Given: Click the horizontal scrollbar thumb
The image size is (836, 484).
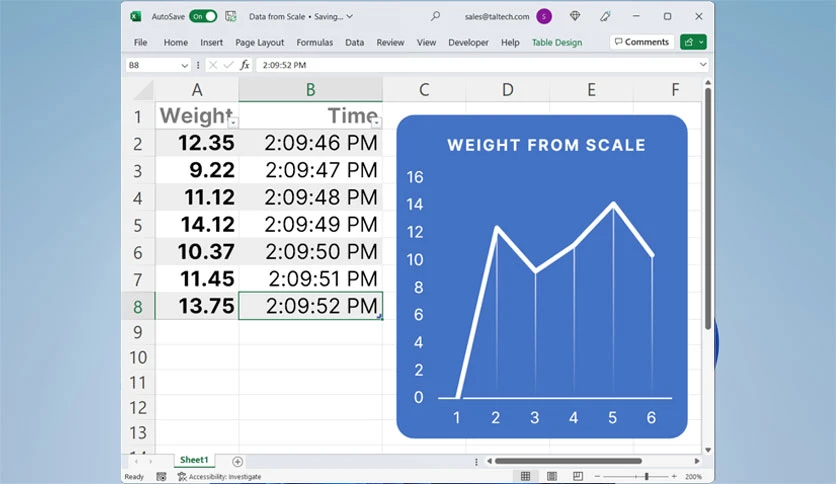Looking at the screenshot, I should 568,461.
